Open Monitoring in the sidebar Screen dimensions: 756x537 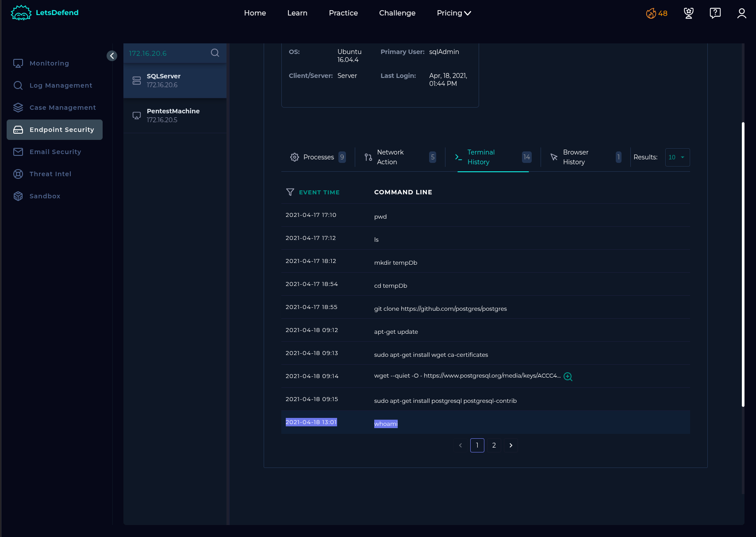coord(54,63)
